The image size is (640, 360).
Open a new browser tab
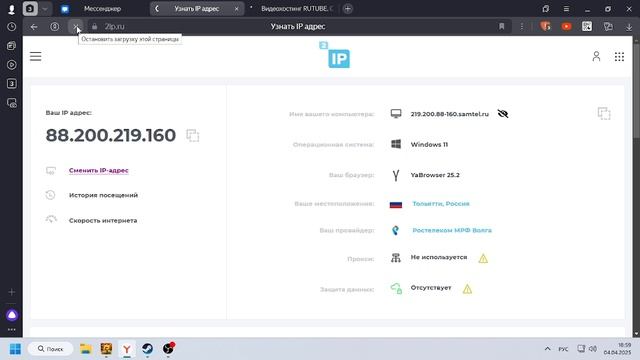(x=348, y=9)
